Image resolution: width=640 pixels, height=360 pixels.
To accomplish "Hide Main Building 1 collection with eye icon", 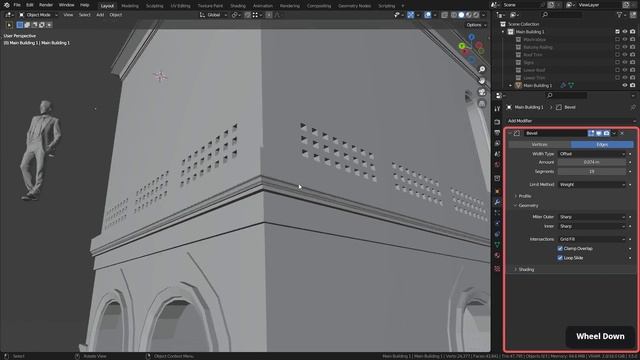I will (x=625, y=31).
